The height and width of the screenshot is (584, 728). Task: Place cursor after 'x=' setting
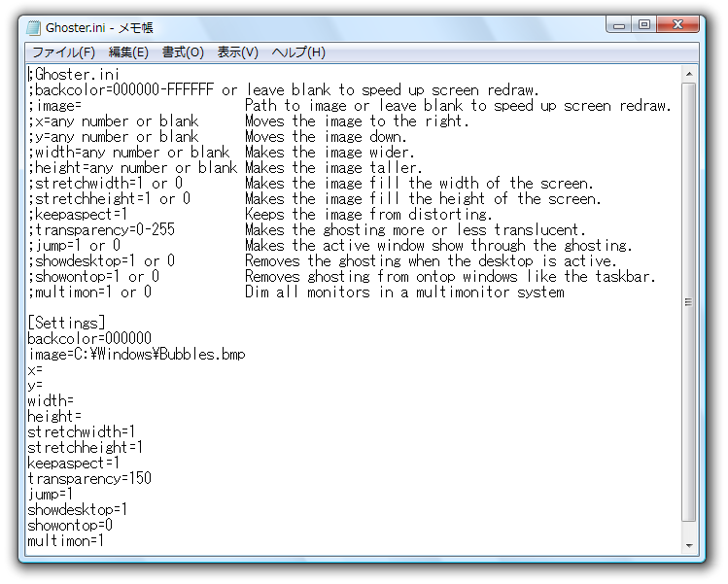(x=43, y=370)
